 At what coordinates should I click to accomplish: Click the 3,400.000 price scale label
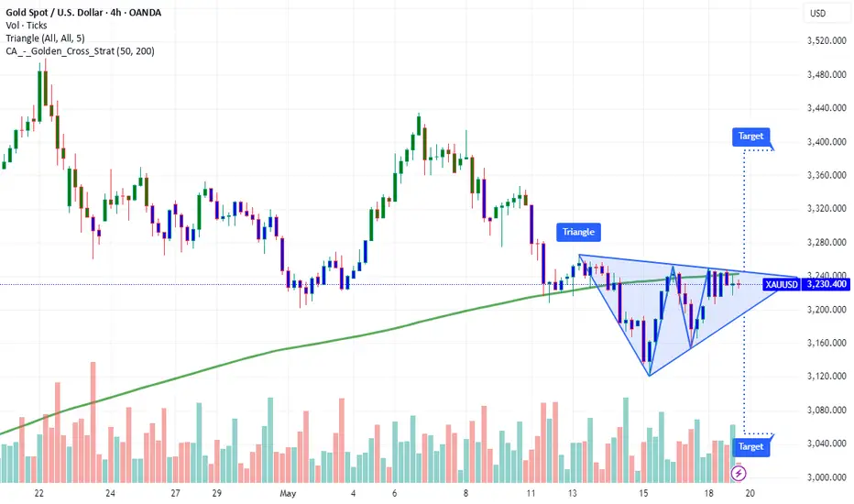coord(827,142)
